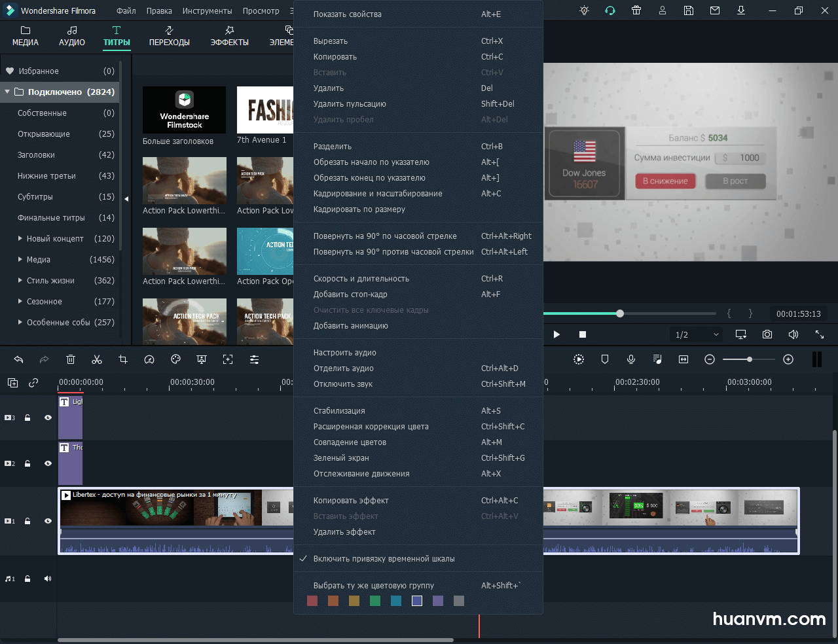Click the undo arrow icon

coord(18,359)
